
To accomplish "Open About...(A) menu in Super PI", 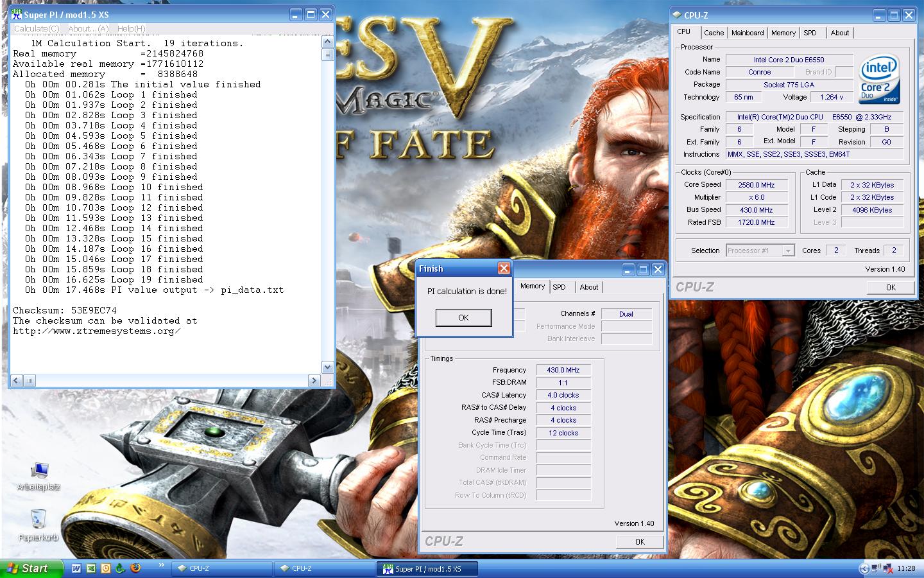I will pos(89,28).
